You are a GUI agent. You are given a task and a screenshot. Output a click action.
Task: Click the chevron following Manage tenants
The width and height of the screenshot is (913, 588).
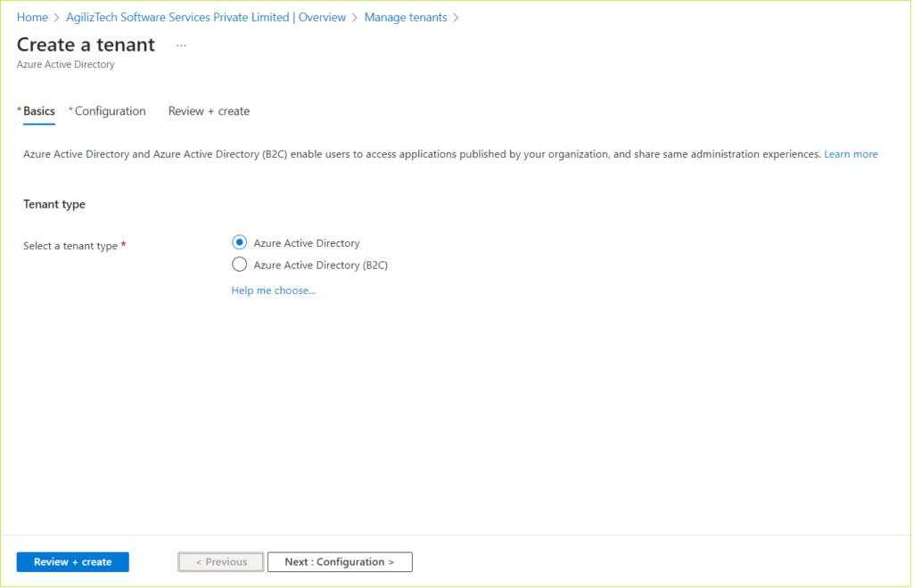tap(456, 17)
